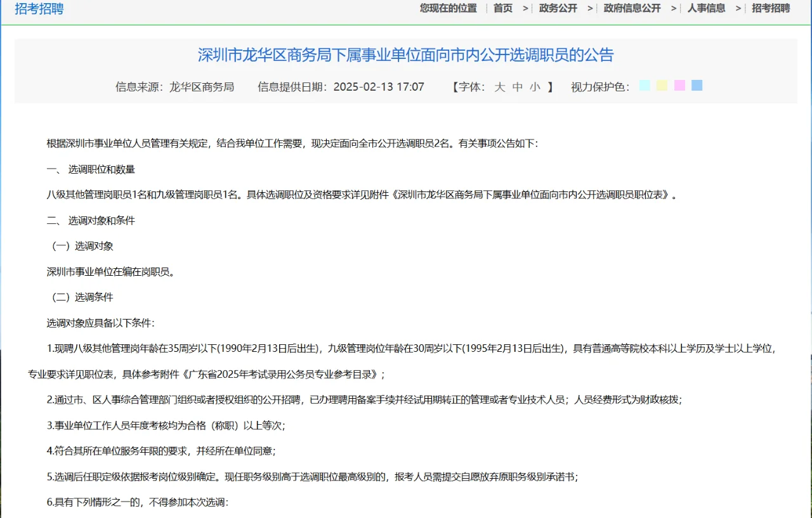Apply the yellow eye-protection background color
Screen dimensions: 812x518
[662, 85]
